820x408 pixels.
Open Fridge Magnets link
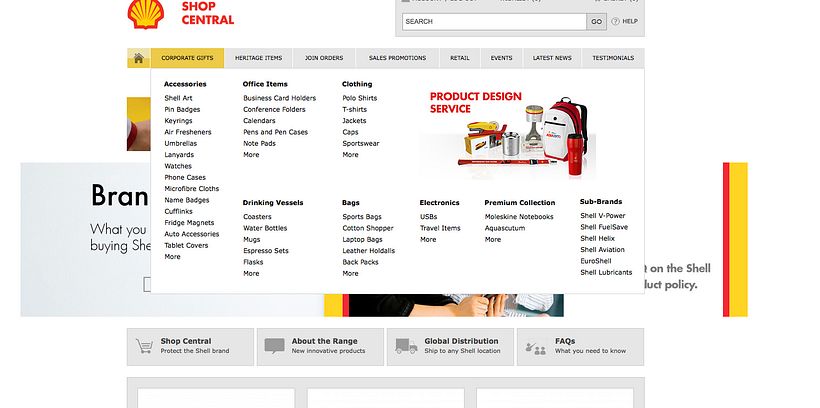[189, 223]
